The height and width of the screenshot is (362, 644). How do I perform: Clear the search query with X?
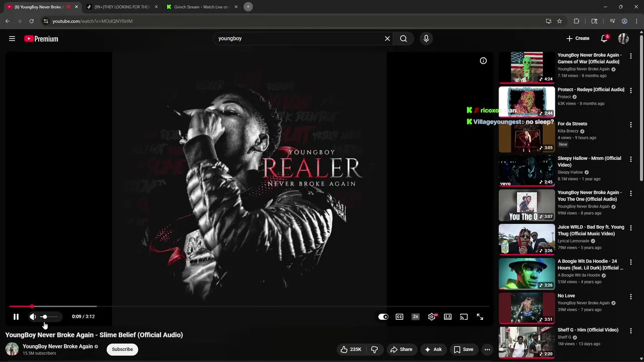pos(387,39)
